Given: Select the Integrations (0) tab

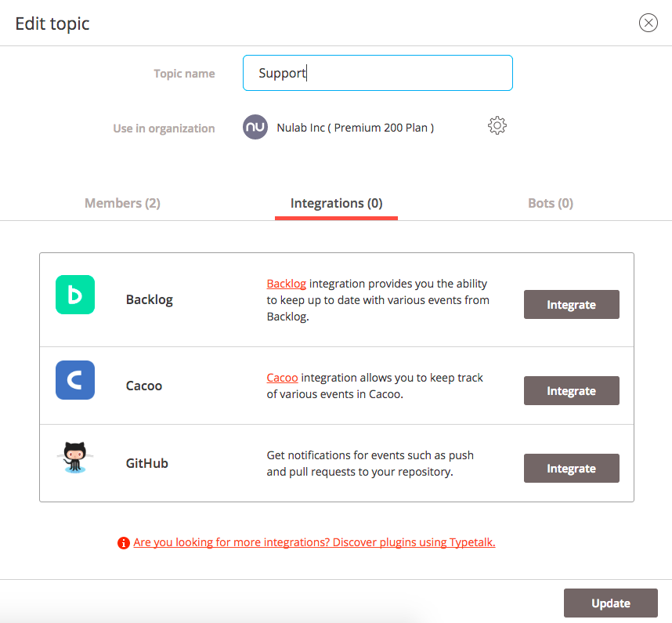Looking at the screenshot, I should click(x=337, y=203).
